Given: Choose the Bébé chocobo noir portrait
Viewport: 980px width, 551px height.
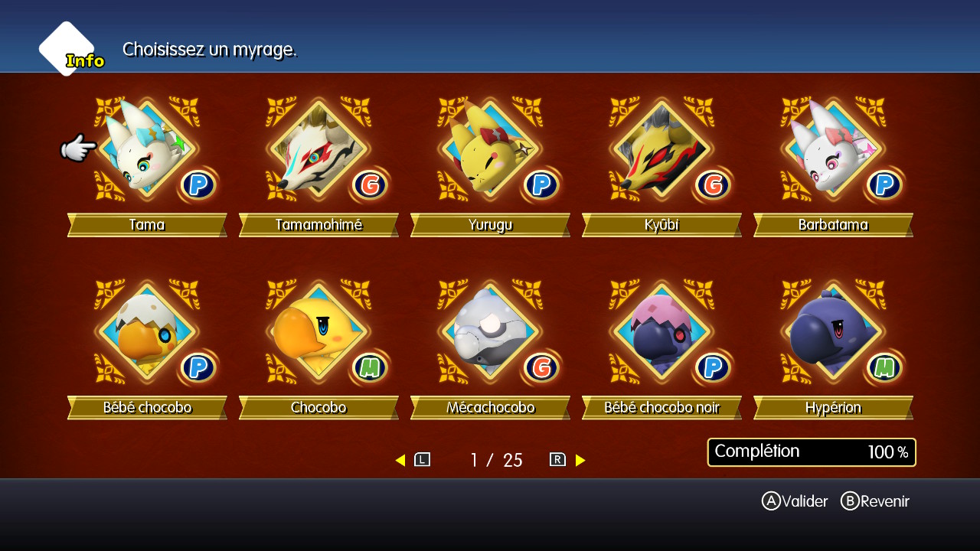Looking at the screenshot, I should point(661,331).
